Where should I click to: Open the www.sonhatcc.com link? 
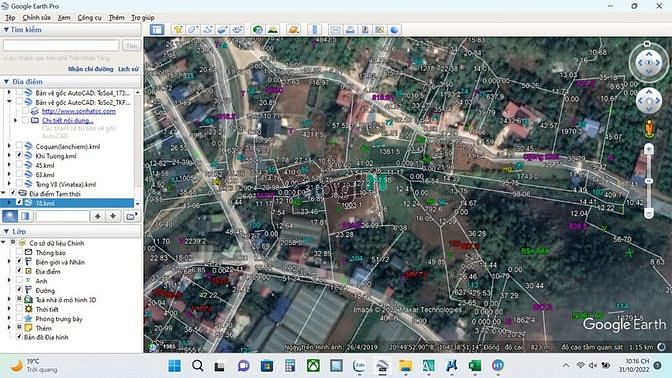click(79, 111)
